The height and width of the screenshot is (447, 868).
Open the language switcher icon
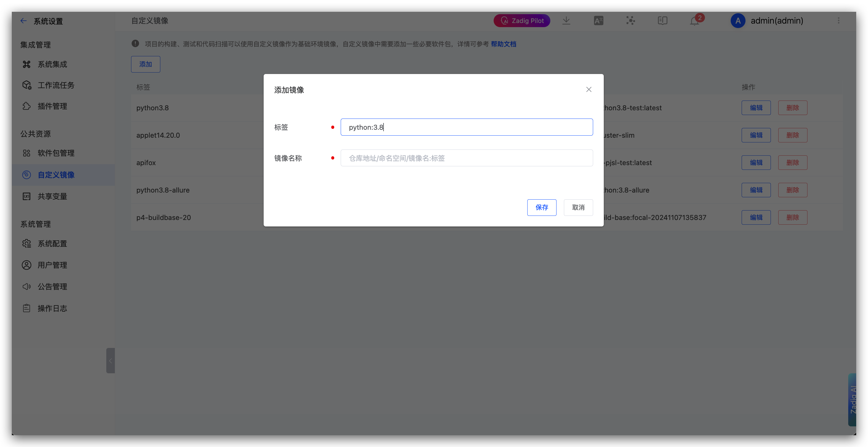click(599, 21)
